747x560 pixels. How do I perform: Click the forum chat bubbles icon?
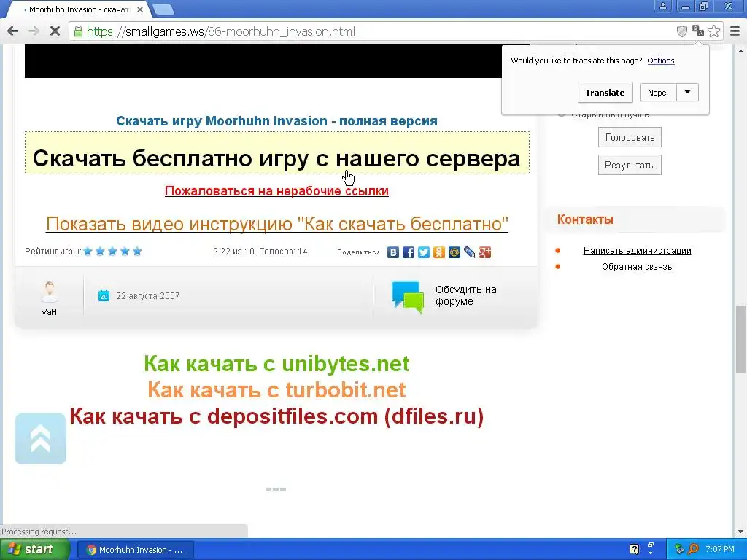407,297
